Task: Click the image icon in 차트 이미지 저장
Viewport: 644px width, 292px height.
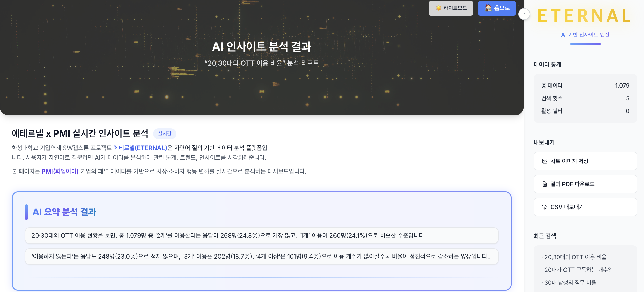Action: click(545, 161)
